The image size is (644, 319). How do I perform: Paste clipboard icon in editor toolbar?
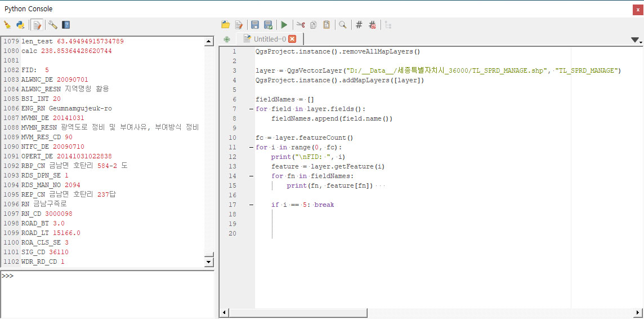(327, 25)
